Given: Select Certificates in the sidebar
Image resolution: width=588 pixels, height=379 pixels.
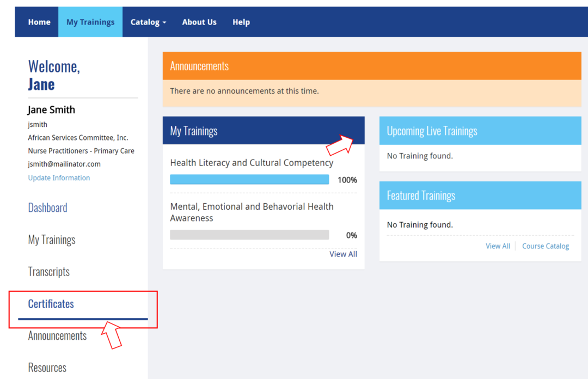Looking at the screenshot, I should pos(51,304).
